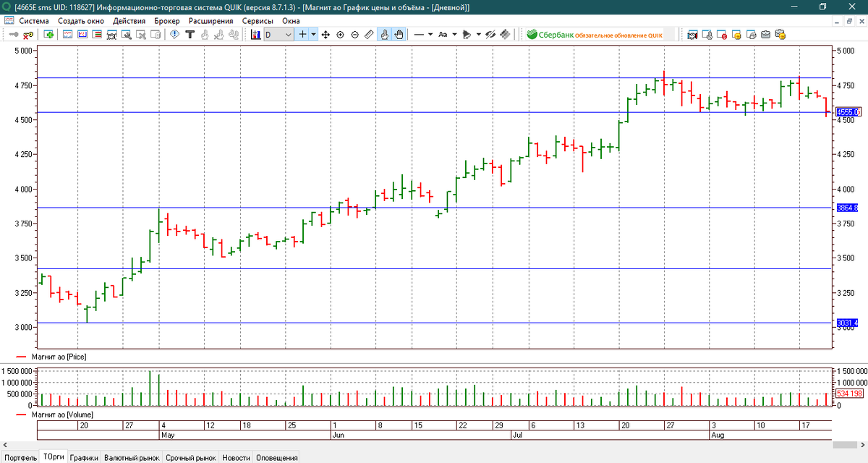Click the 534 198 volume value label

click(849, 394)
